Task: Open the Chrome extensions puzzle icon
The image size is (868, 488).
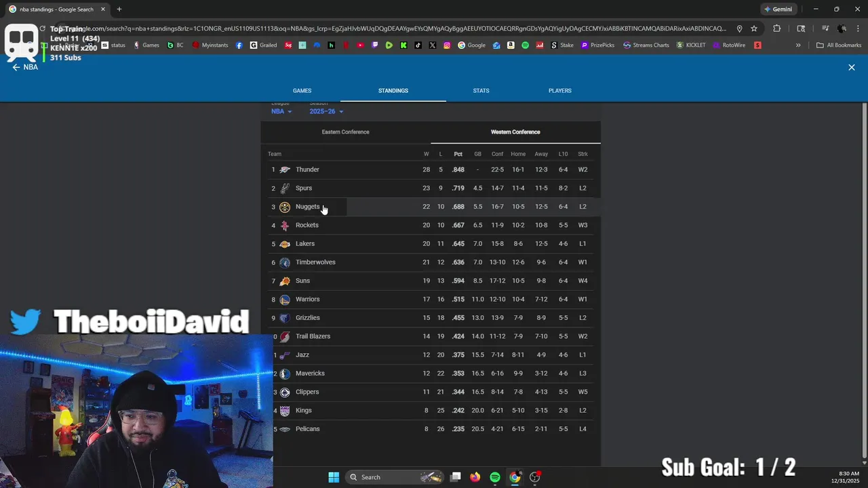Action: (x=776, y=28)
